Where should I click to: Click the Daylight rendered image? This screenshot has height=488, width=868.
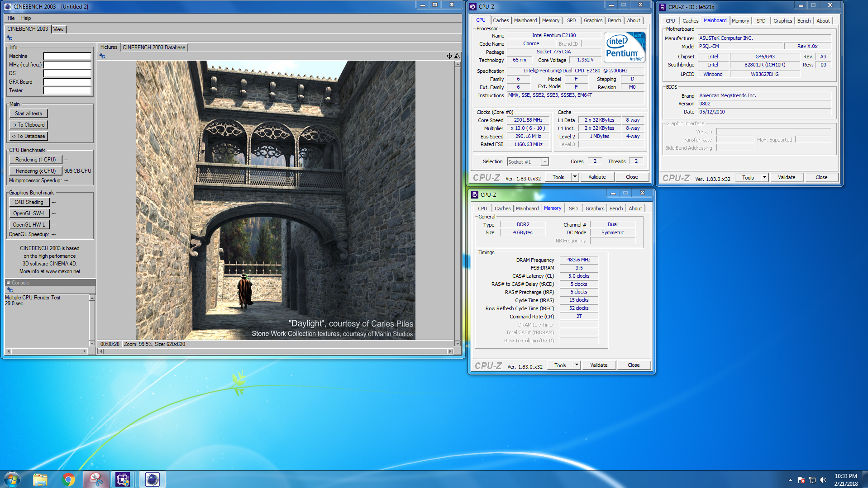[x=275, y=200]
